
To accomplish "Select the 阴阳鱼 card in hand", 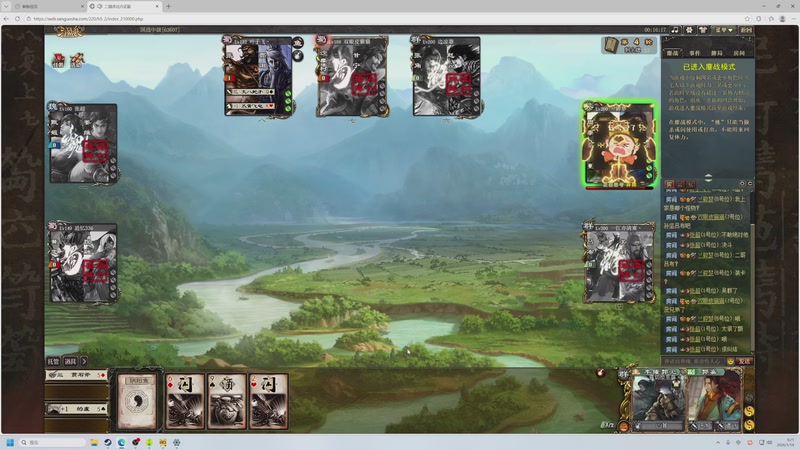I will tap(137, 401).
